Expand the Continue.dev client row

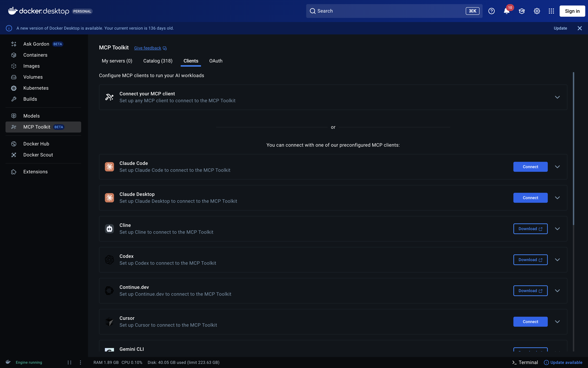[557, 291]
